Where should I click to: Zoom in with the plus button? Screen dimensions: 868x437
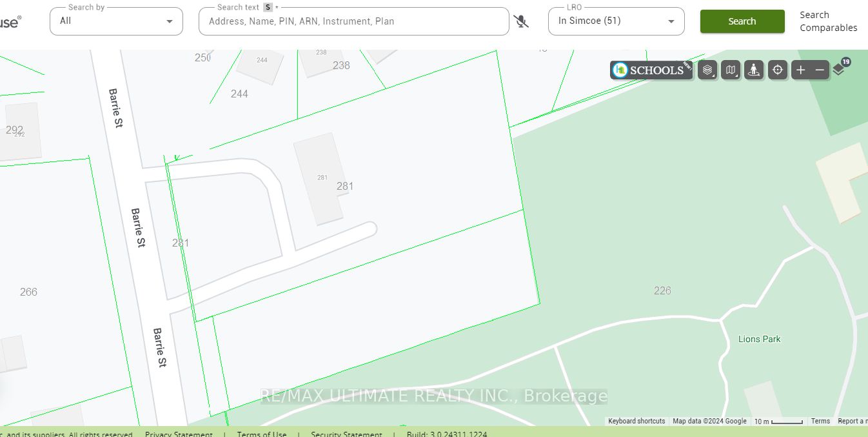click(x=800, y=70)
